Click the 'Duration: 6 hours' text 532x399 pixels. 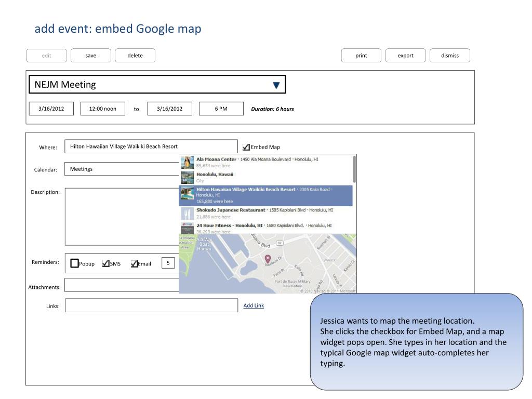point(272,109)
